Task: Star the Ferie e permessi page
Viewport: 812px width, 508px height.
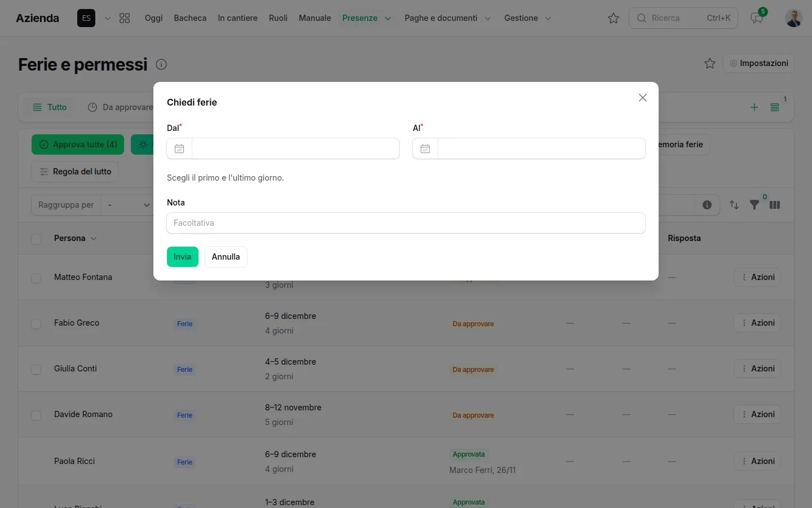Action: [x=710, y=63]
